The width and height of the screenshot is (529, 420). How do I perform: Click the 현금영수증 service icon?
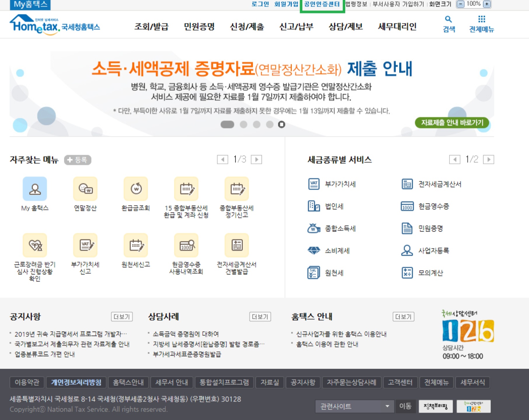click(x=407, y=206)
